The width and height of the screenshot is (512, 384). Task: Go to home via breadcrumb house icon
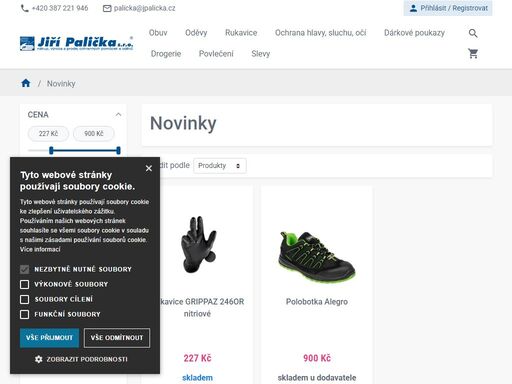click(26, 83)
